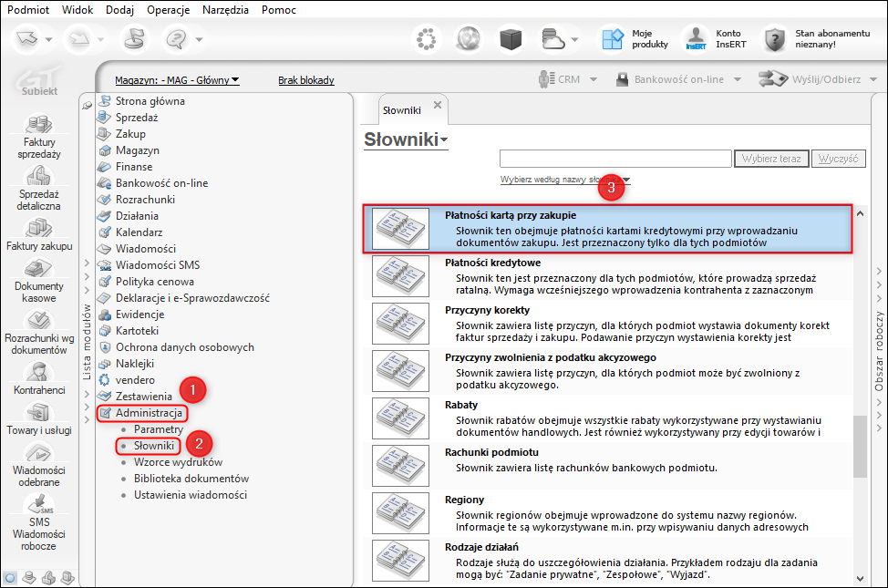Expand Bankowość on-line toolbar dropdown
This screenshot has width=888, height=588.
tap(738, 80)
